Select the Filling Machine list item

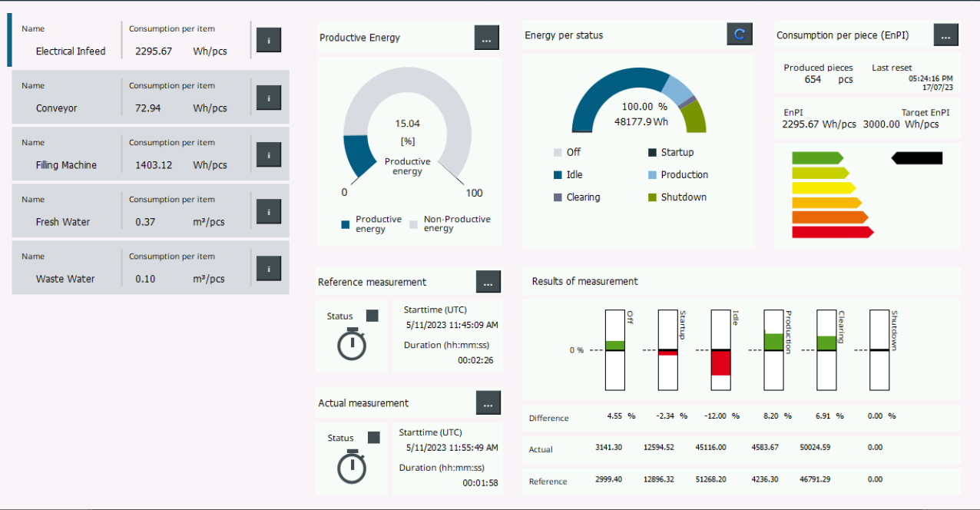(151, 154)
